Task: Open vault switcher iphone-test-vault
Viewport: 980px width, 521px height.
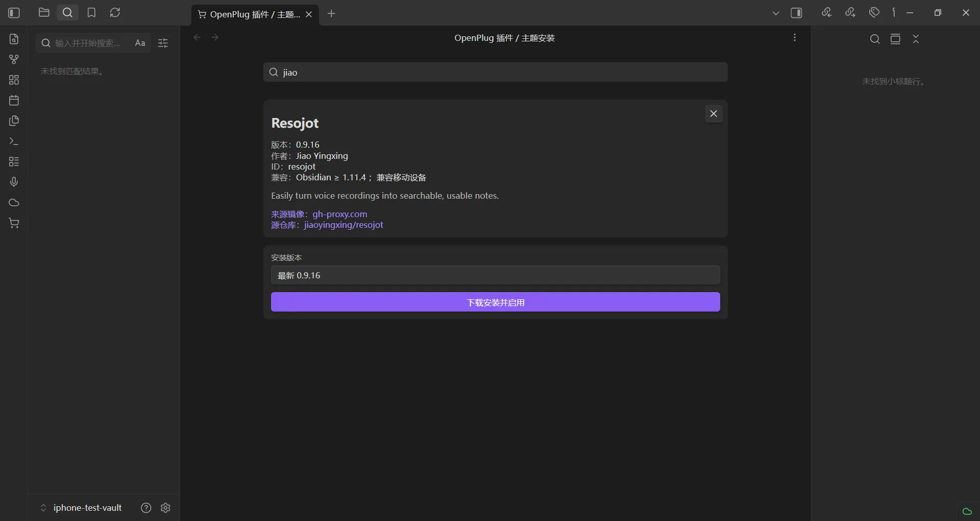Action: pos(81,508)
